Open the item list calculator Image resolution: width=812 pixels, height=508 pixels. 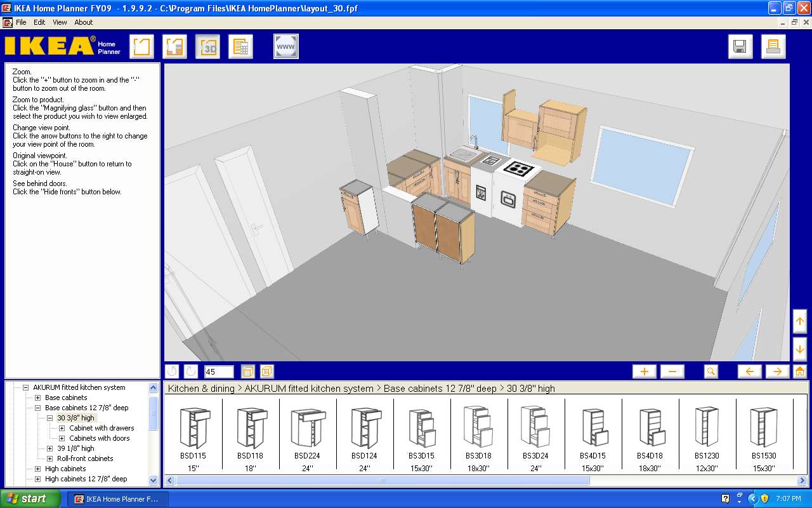(240, 46)
